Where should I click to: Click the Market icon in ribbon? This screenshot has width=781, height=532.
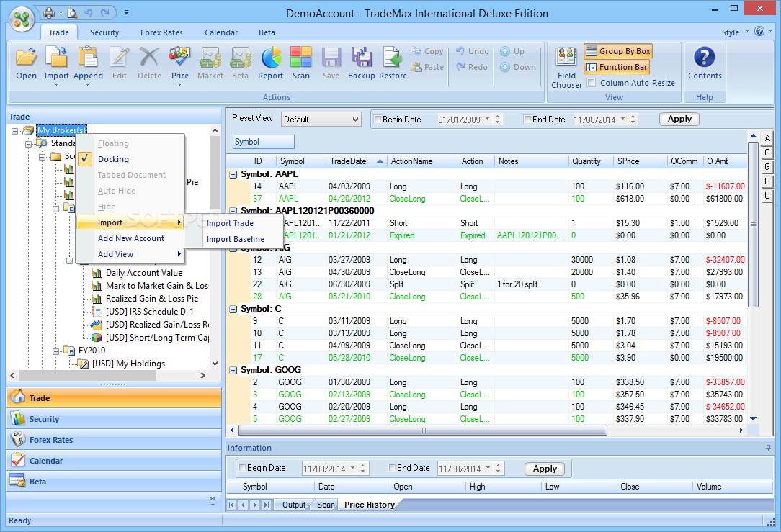coord(210,57)
